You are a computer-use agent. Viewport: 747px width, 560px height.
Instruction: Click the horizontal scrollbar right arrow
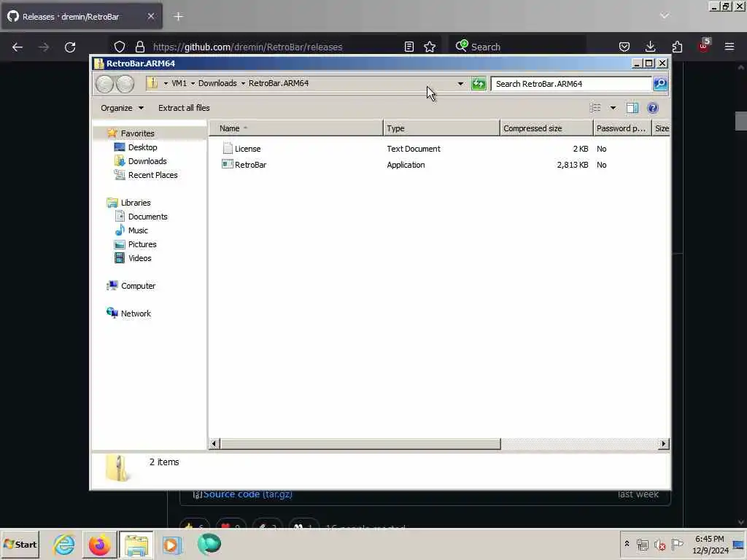(x=663, y=444)
